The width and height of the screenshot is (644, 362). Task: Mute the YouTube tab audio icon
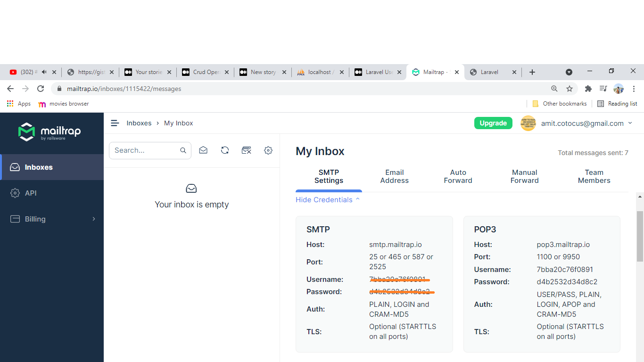[x=44, y=72]
